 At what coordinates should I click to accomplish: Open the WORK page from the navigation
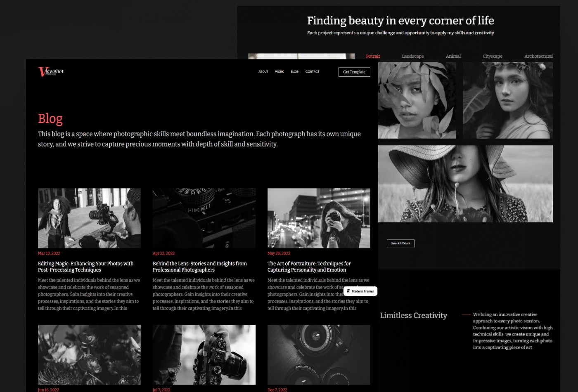[280, 71]
